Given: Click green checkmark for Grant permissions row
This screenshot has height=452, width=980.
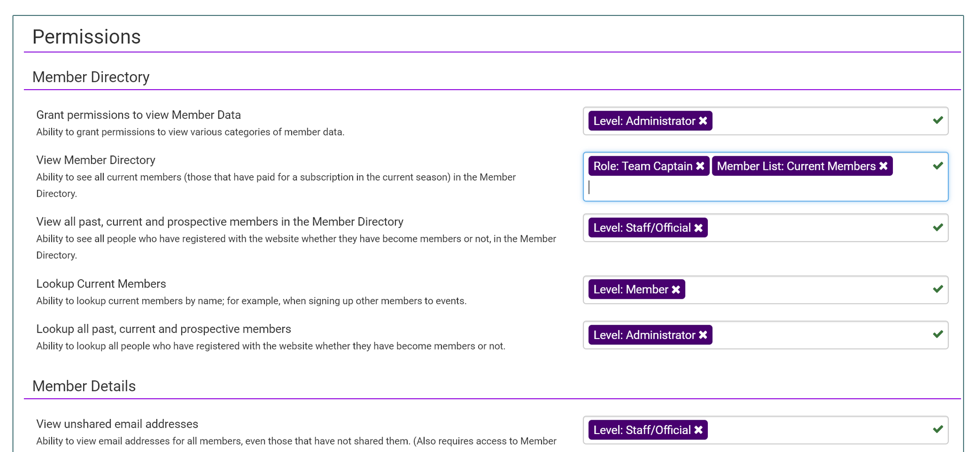Looking at the screenshot, I should pyautogui.click(x=938, y=120).
